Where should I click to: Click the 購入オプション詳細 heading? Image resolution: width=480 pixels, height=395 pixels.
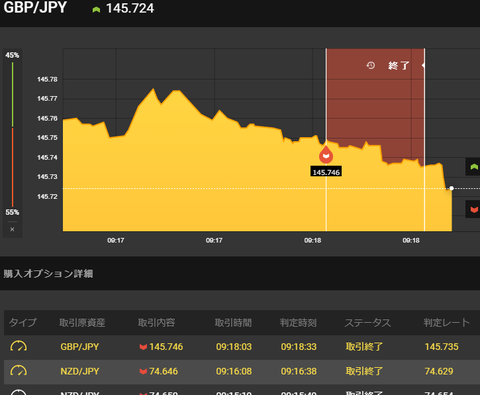click(x=48, y=274)
